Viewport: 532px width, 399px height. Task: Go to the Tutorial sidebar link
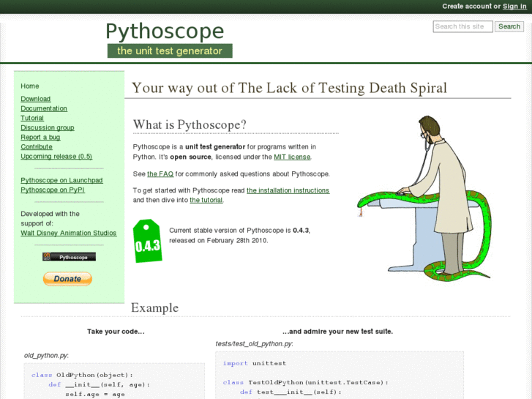[x=32, y=118]
